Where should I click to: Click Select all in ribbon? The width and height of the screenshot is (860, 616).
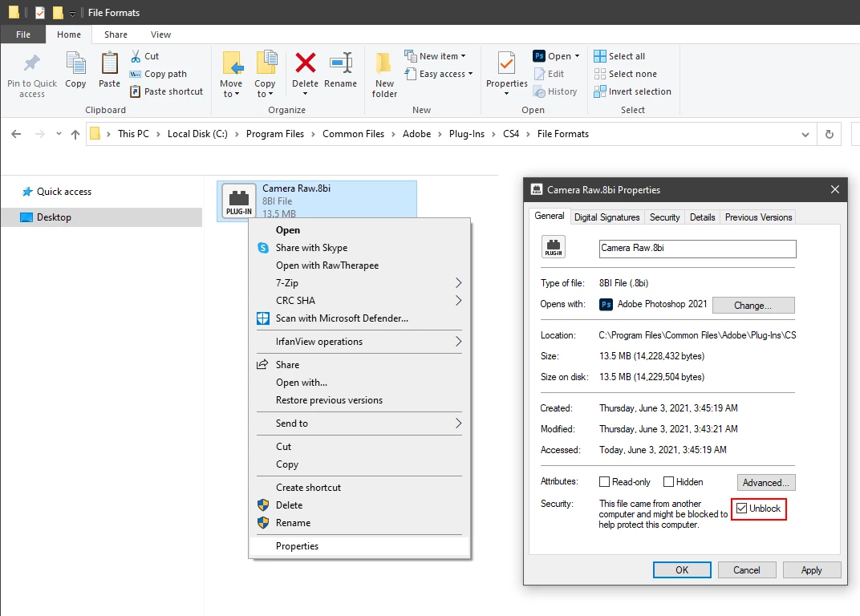pos(619,56)
